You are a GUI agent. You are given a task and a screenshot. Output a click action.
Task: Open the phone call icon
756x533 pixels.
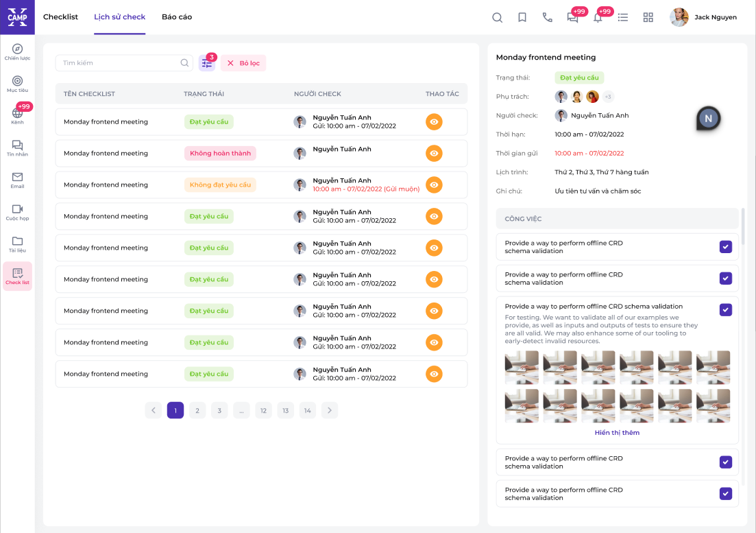(x=547, y=18)
